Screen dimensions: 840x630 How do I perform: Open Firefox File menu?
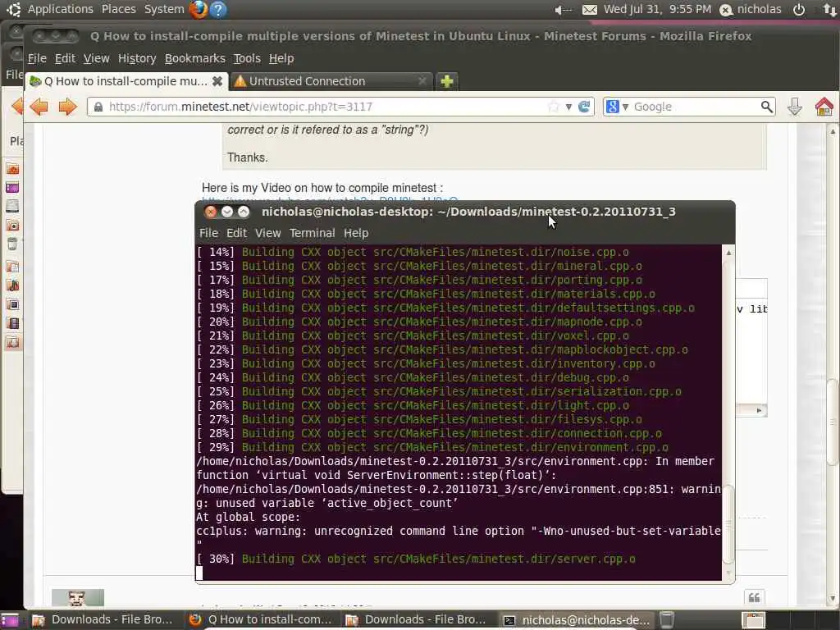[37, 58]
